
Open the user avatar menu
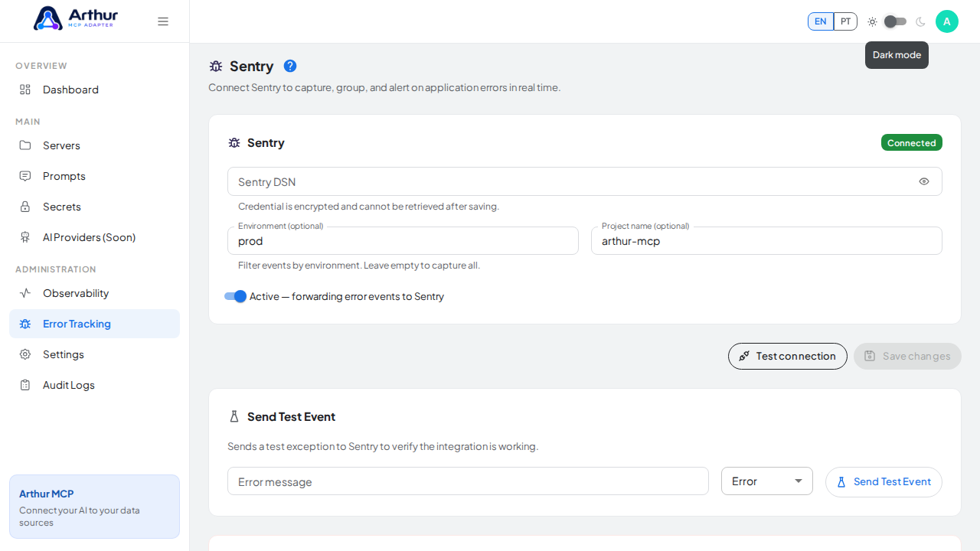[947, 21]
